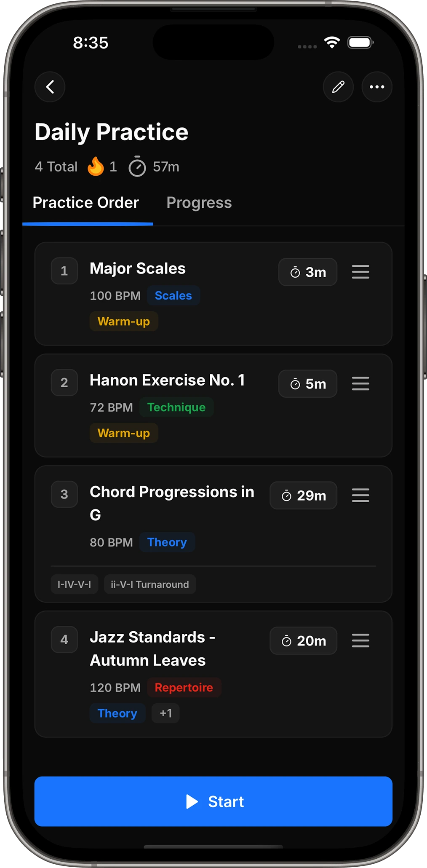
Task: Open the pencil edit icon
Action: tap(338, 87)
